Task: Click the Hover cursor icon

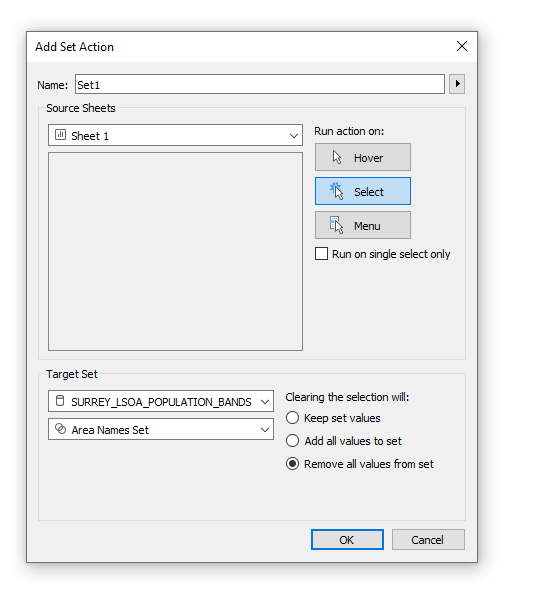Action: pos(337,157)
